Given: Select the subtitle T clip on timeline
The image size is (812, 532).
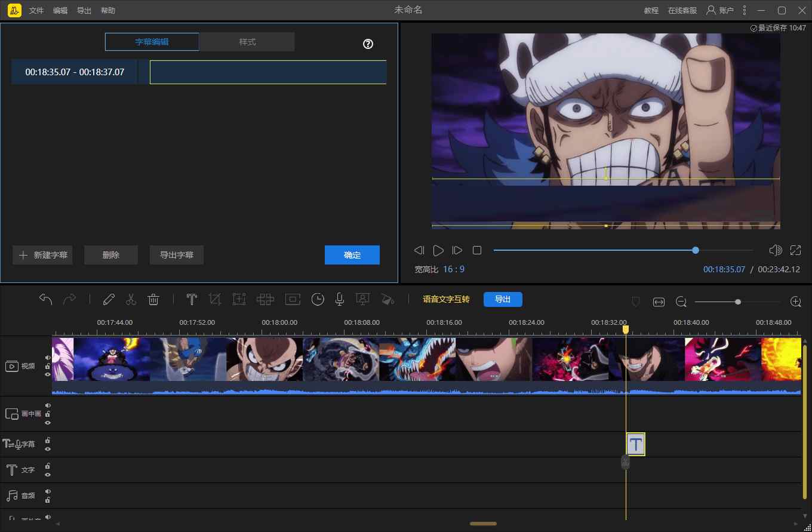Looking at the screenshot, I should pos(636,444).
